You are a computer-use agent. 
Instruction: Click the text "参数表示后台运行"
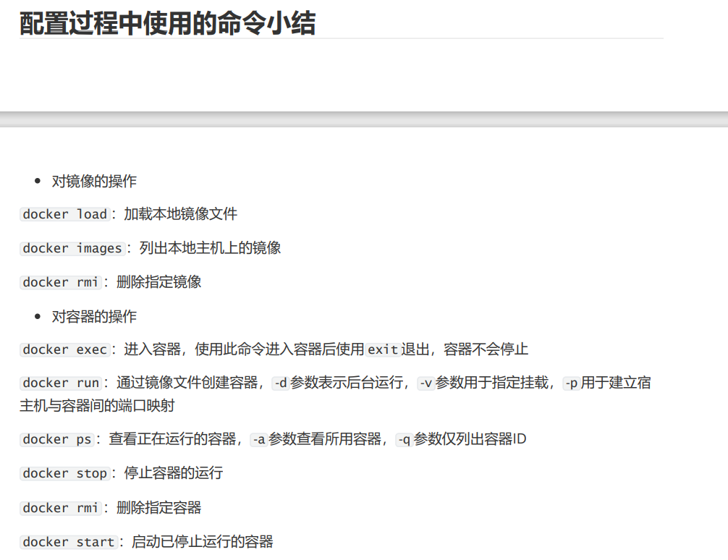click(x=347, y=383)
